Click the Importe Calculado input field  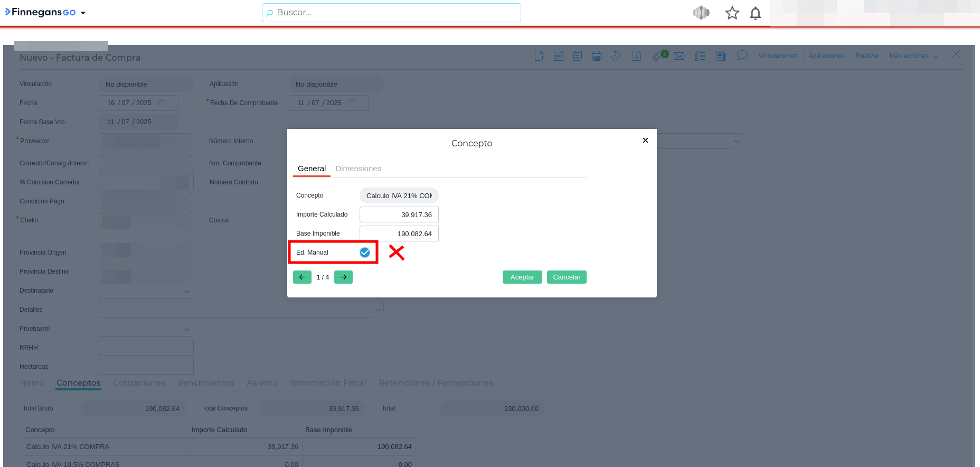(x=399, y=215)
